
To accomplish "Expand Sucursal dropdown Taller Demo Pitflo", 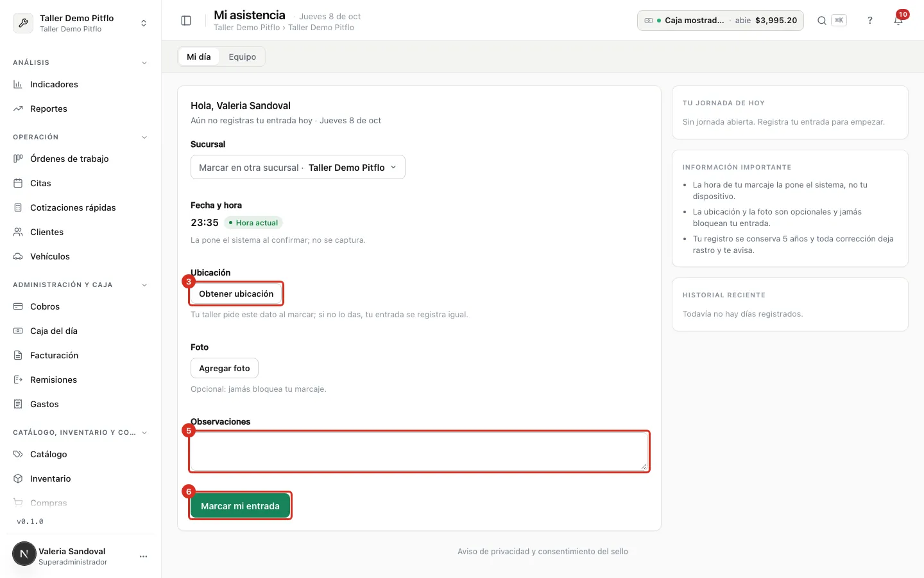I will pos(298,167).
